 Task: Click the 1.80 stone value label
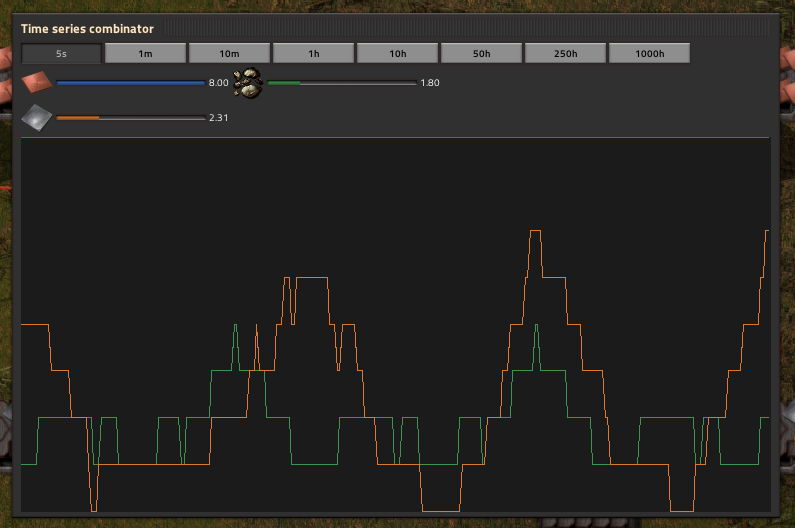430,83
